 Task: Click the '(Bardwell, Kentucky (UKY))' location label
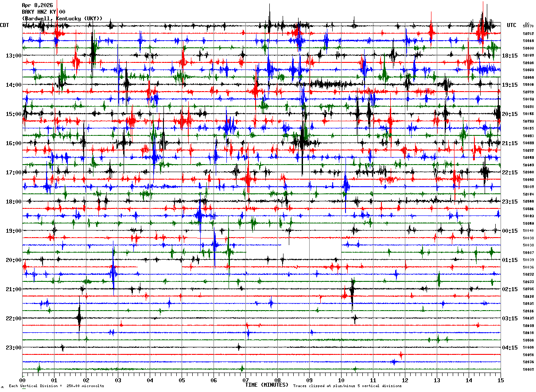(x=62, y=19)
